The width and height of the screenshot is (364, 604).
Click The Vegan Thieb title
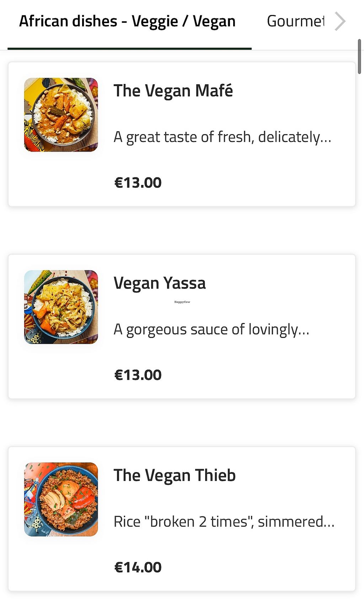tap(175, 476)
